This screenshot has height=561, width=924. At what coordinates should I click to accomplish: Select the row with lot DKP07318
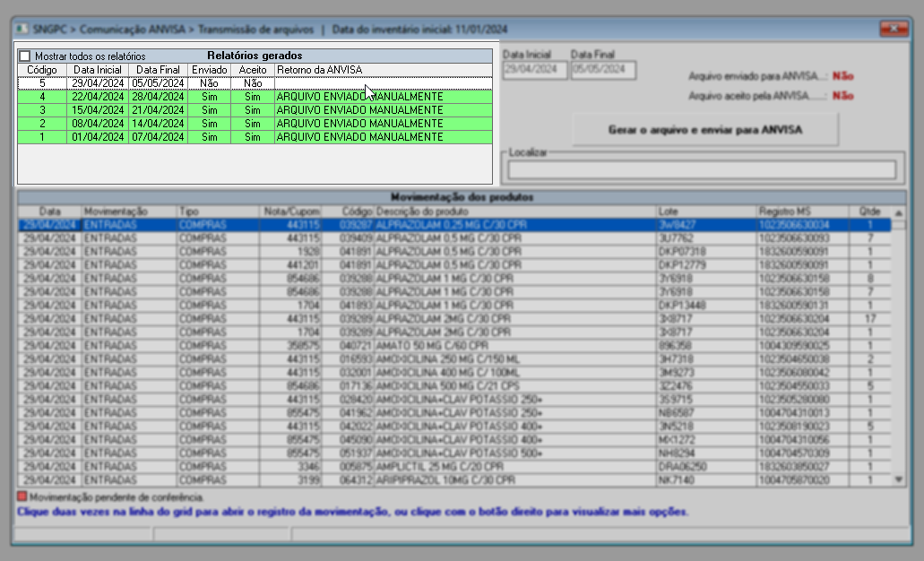pos(454,252)
